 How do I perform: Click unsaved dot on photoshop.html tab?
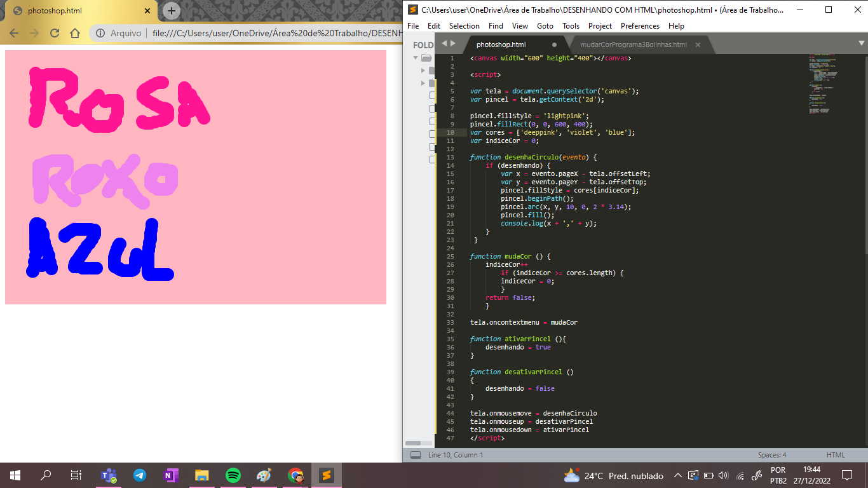(554, 44)
